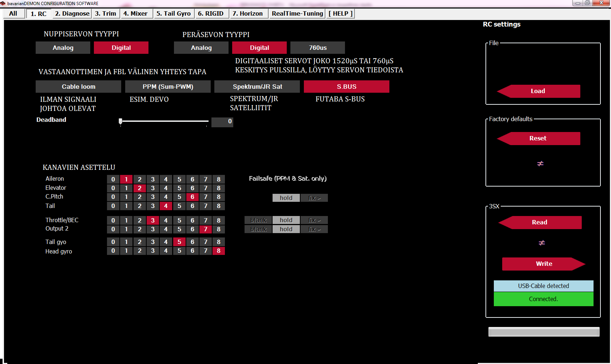
Task: Click the Deadband slider handle
Action: pyautogui.click(x=120, y=121)
